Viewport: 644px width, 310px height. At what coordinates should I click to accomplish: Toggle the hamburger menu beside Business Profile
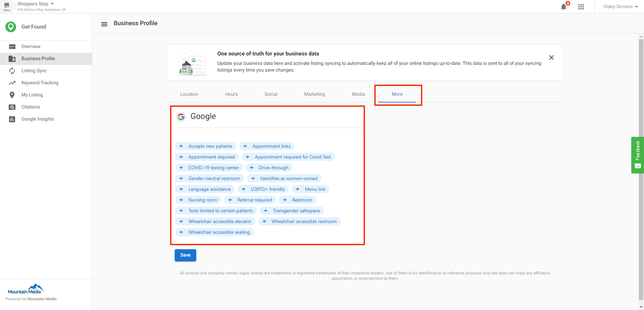point(104,24)
